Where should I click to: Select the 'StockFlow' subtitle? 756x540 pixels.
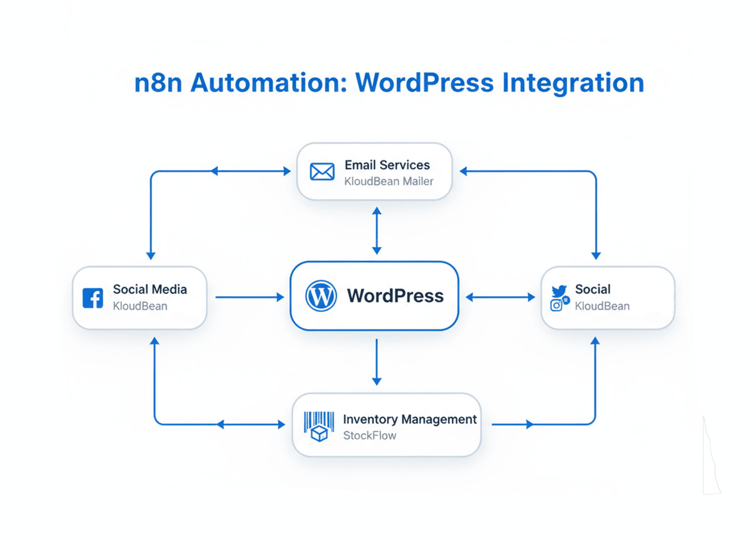click(369, 436)
